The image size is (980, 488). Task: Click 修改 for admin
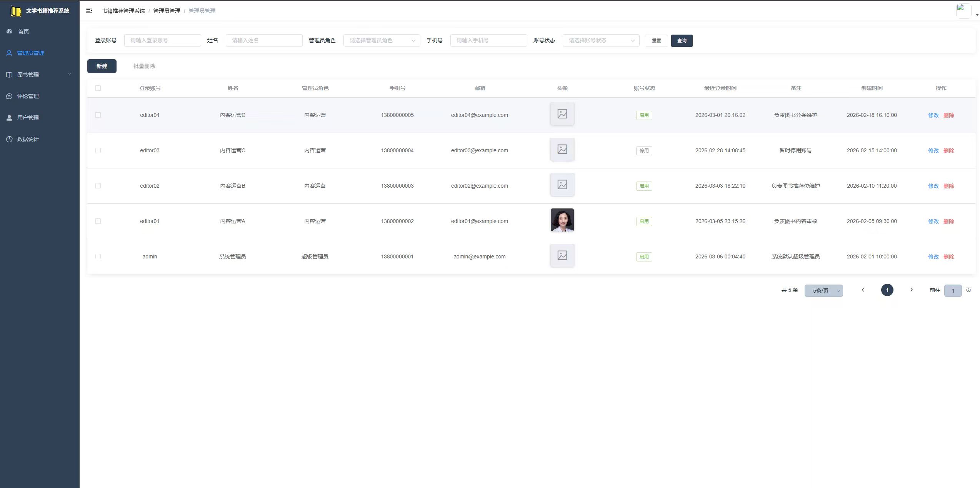tap(933, 256)
